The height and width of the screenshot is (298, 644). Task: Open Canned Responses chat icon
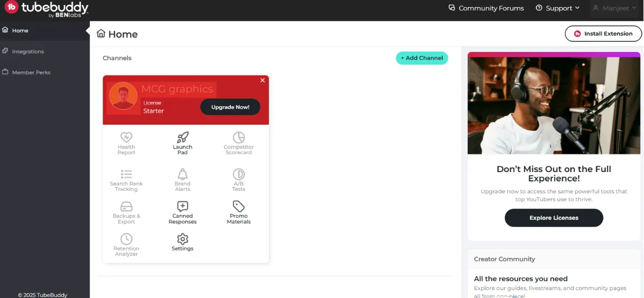(182, 206)
